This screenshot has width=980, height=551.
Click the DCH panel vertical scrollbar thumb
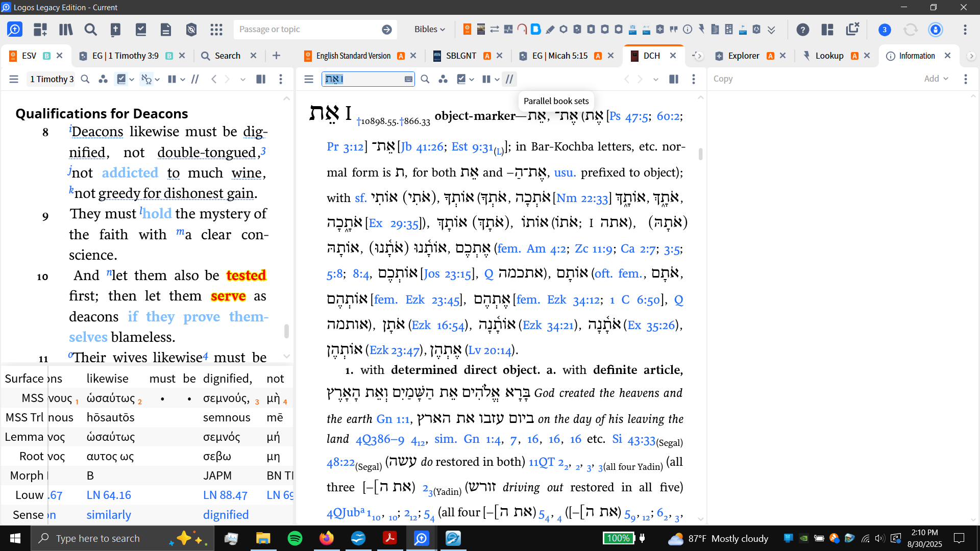tap(700, 154)
